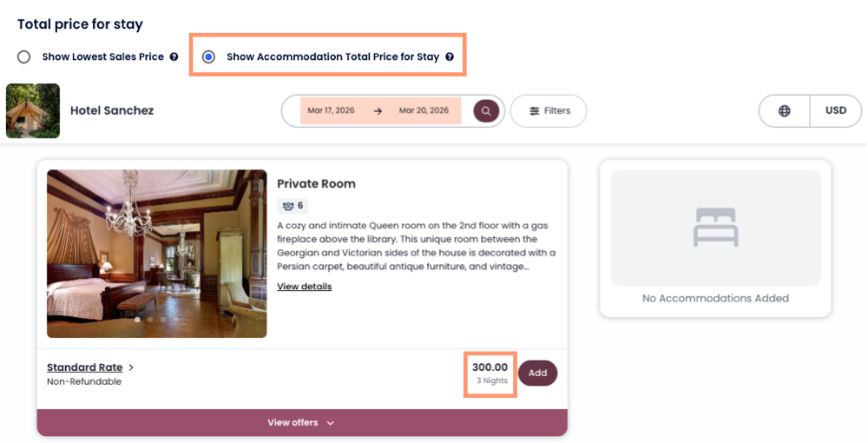Select Show Lowest Sales Price radio
This screenshot has height=443, width=868.
click(x=24, y=57)
